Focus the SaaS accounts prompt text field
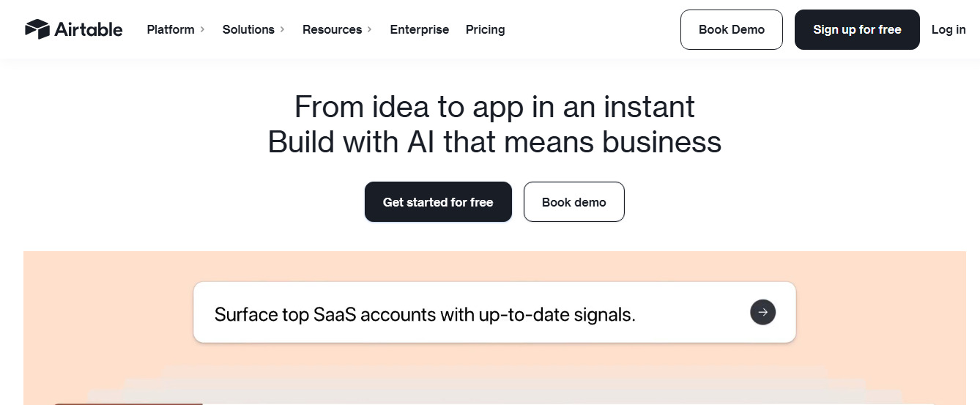This screenshot has width=980, height=405. [425, 315]
